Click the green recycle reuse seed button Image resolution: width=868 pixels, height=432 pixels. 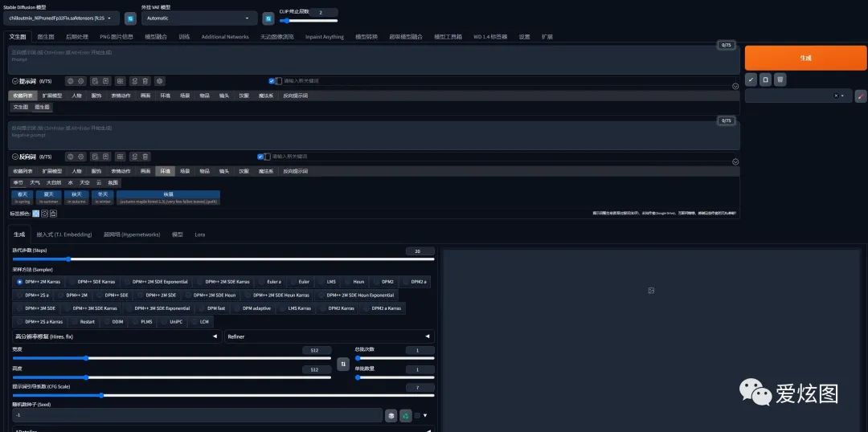[406, 415]
